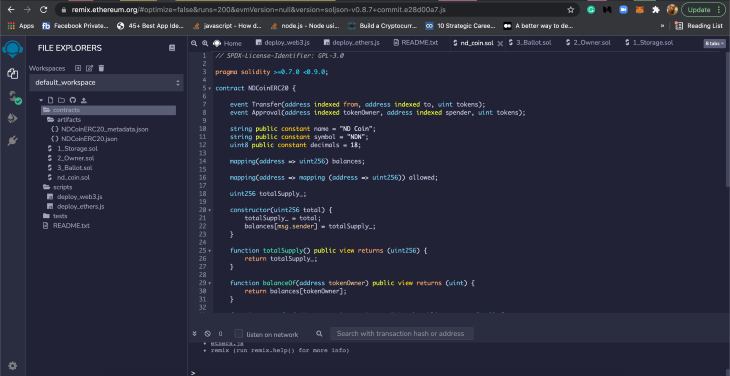Open Remix settings gear icon
730x376 pixels.
[x=13, y=366]
